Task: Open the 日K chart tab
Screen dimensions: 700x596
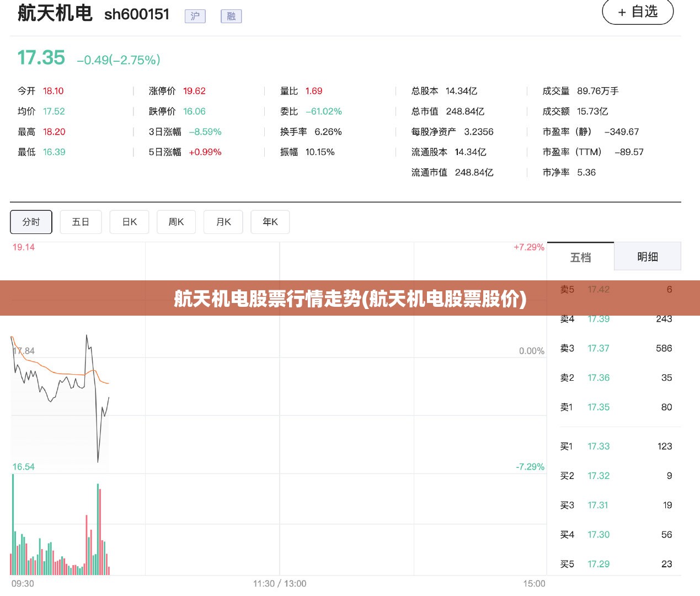Action: click(x=129, y=222)
